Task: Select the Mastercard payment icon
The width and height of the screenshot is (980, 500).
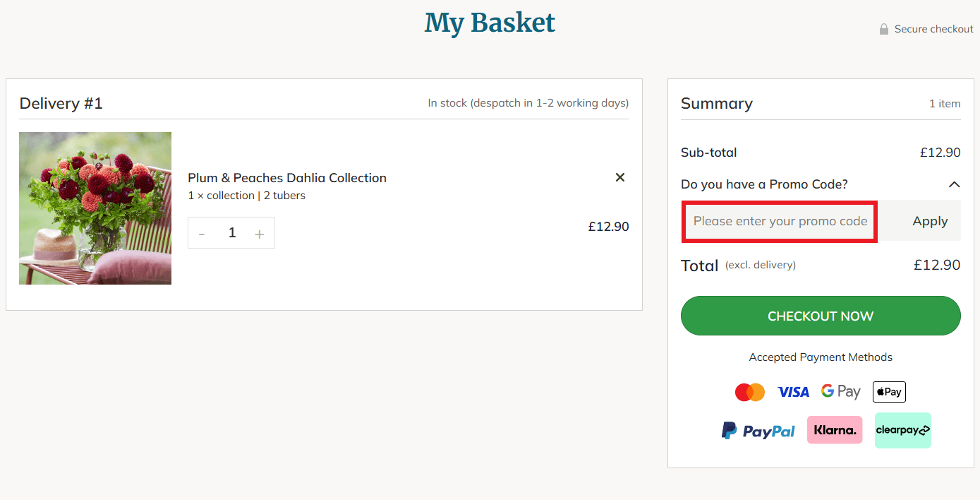Action: click(x=750, y=391)
